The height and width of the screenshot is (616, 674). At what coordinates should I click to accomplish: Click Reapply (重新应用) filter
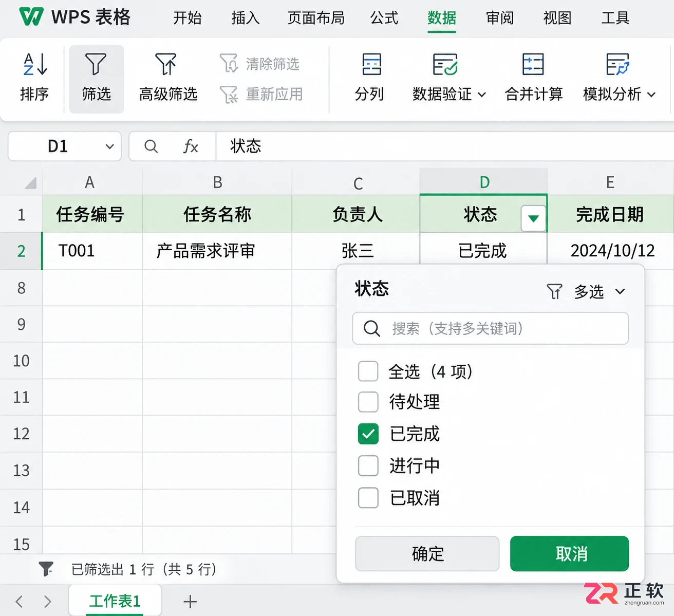point(261,94)
